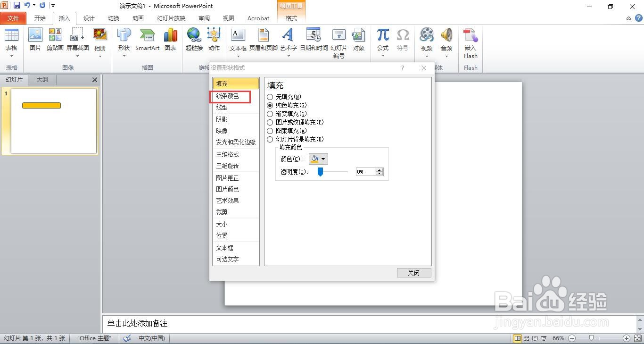Select 纯色填充 solid fill option
The height and width of the screenshot is (344, 644).
(287, 105)
